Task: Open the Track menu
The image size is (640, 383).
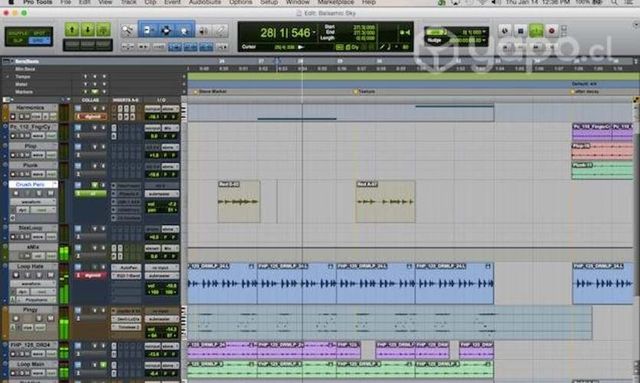Action: pos(129,2)
